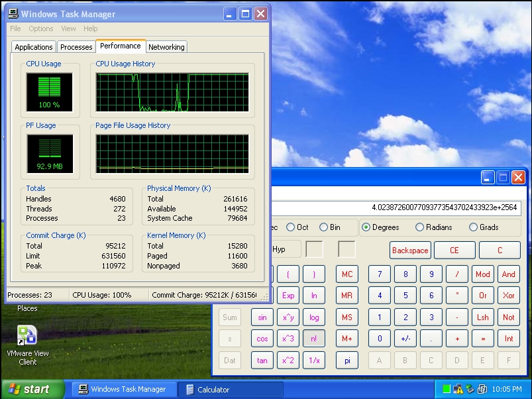Click the Backspace button in Calculator

pos(410,251)
